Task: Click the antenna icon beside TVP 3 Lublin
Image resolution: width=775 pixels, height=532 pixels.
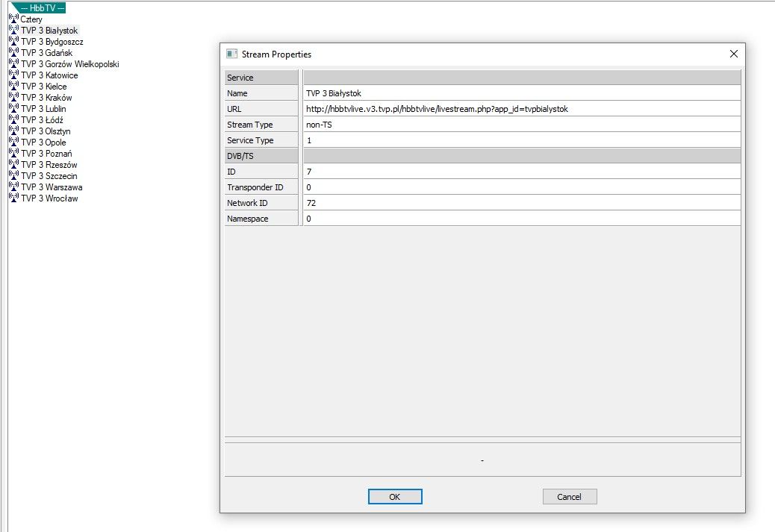Action: [14, 109]
